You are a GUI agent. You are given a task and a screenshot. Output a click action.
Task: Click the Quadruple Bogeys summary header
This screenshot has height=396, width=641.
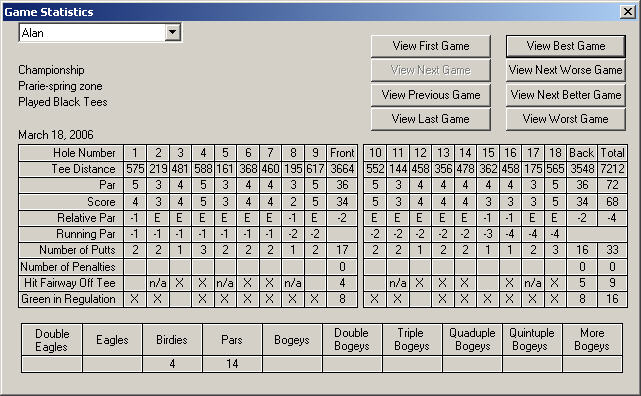(472, 340)
